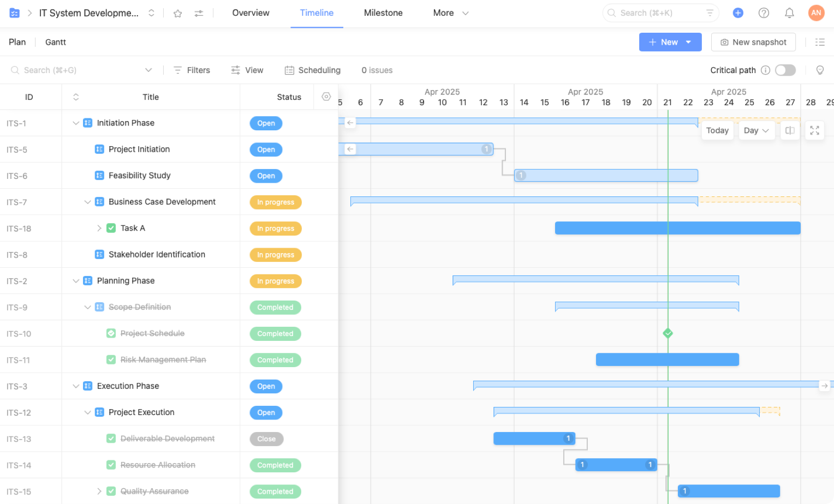Switch to the Milestone tab
This screenshot has width=834, height=504.
[383, 13]
